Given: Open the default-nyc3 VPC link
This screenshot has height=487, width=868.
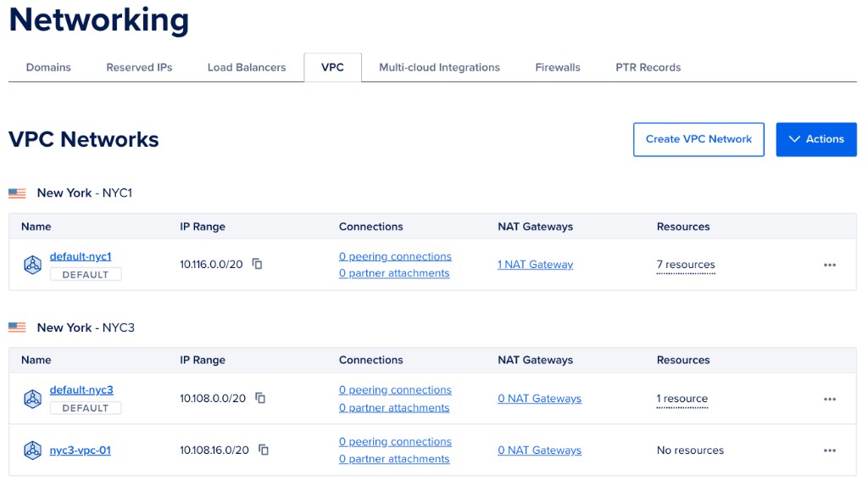Looking at the screenshot, I should (x=81, y=390).
